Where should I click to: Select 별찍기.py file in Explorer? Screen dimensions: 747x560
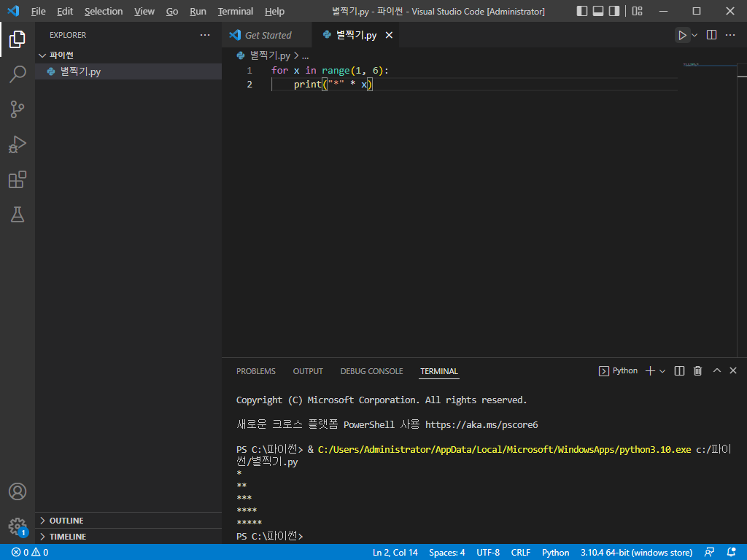point(128,71)
